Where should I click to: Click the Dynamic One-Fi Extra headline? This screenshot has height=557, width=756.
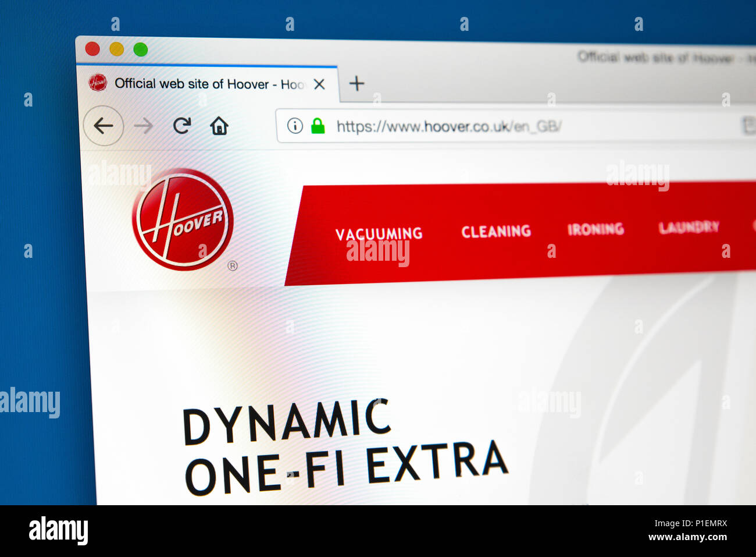click(x=345, y=447)
